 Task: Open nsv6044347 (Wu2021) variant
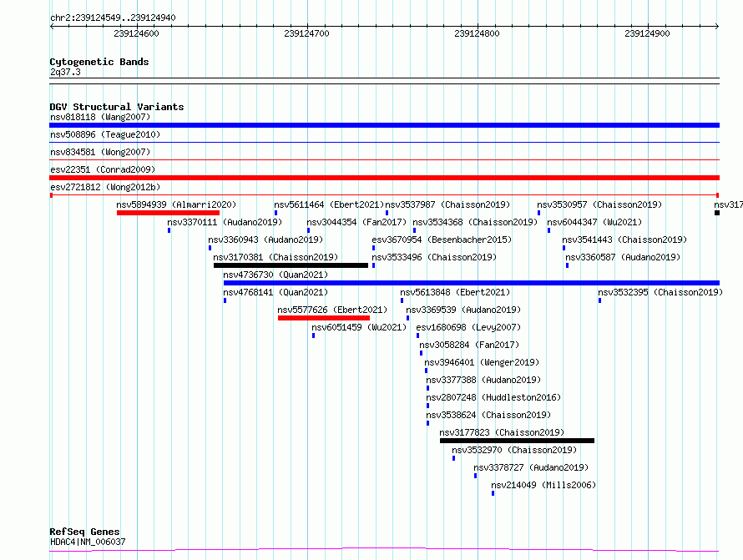point(594,222)
